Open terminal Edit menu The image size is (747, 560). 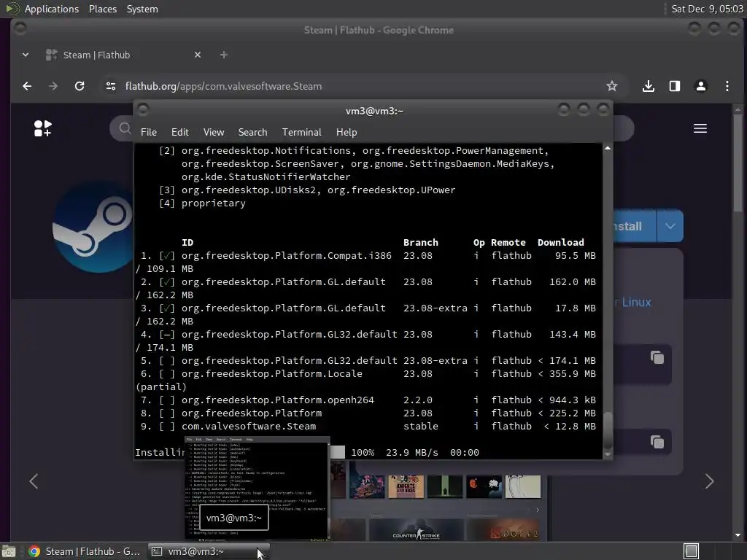179,133
